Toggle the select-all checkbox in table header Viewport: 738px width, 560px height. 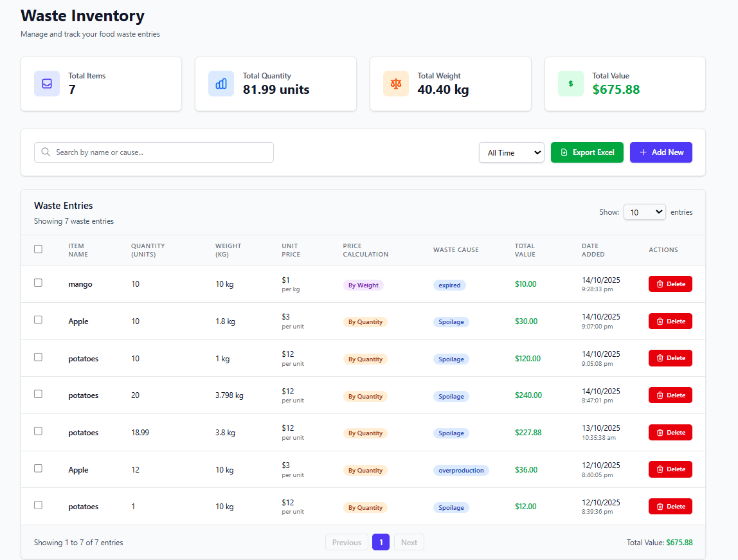pyautogui.click(x=38, y=249)
